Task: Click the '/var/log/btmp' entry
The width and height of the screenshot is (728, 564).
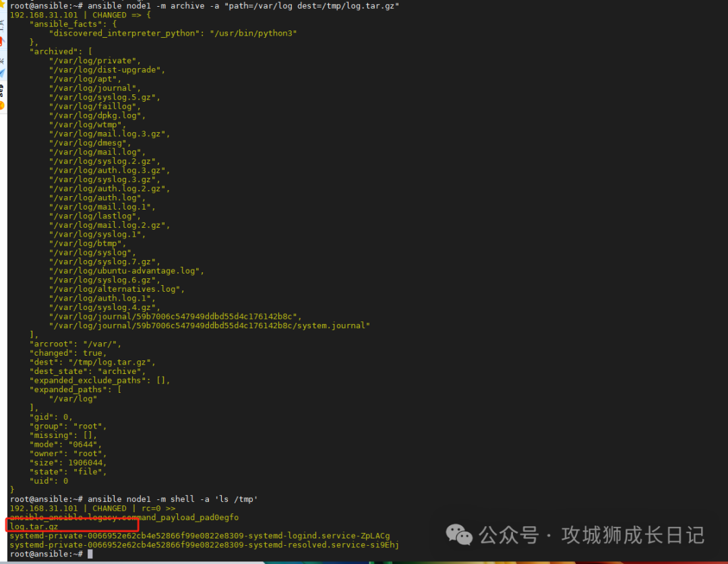Action: tap(87, 244)
